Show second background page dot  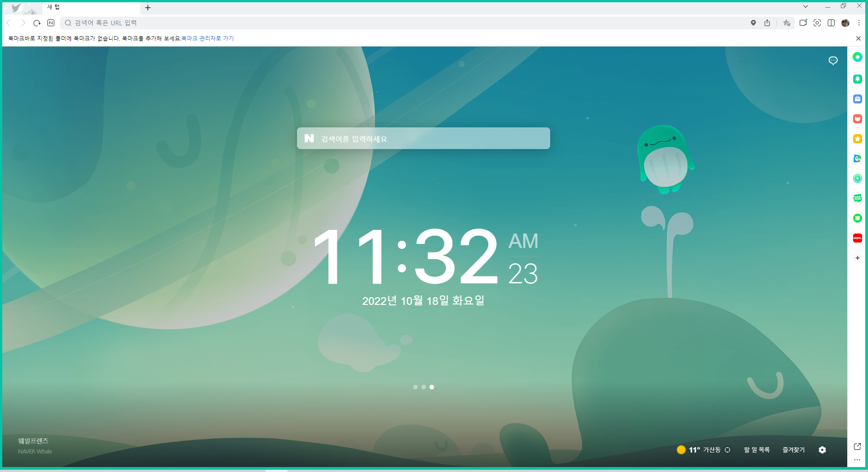coord(424,387)
